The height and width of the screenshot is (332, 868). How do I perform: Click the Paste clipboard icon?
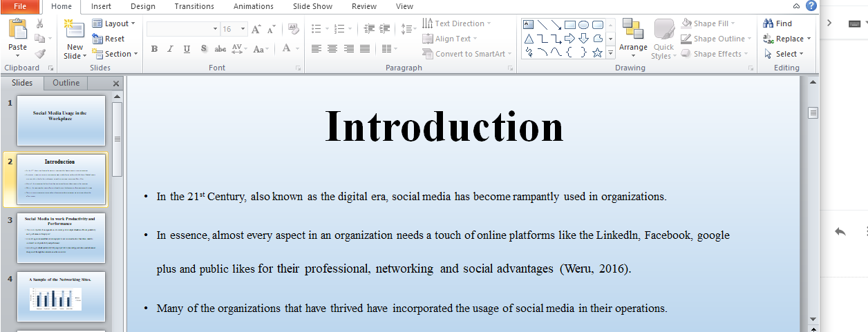(x=17, y=30)
